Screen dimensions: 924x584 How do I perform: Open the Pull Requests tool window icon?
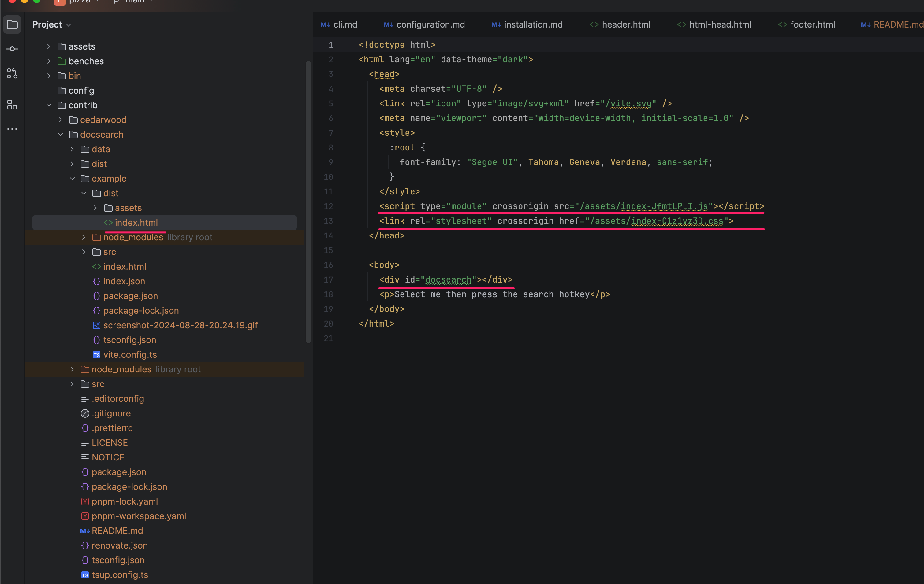tap(12, 73)
